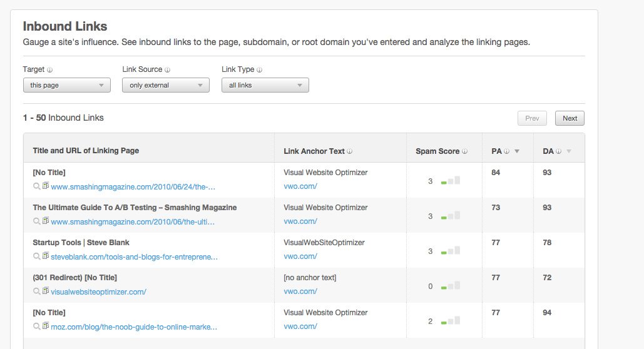Sort by PA using its arrow
Image resolution: width=644 pixels, height=349 pixels.
click(517, 151)
